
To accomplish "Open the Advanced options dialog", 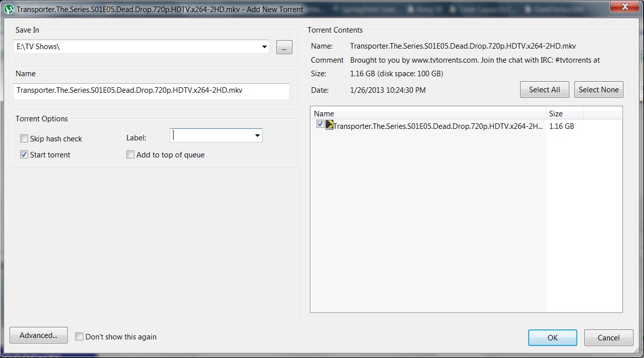I will [x=38, y=335].
